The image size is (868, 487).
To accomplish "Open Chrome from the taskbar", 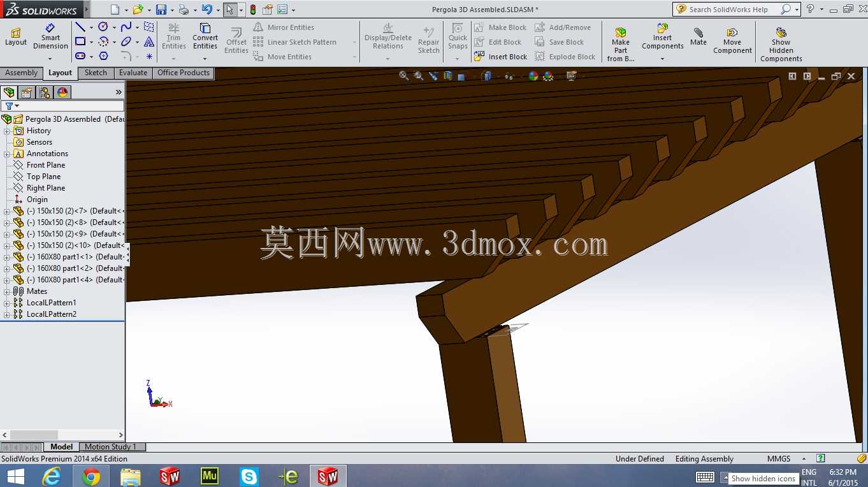I will coord(91,476).
